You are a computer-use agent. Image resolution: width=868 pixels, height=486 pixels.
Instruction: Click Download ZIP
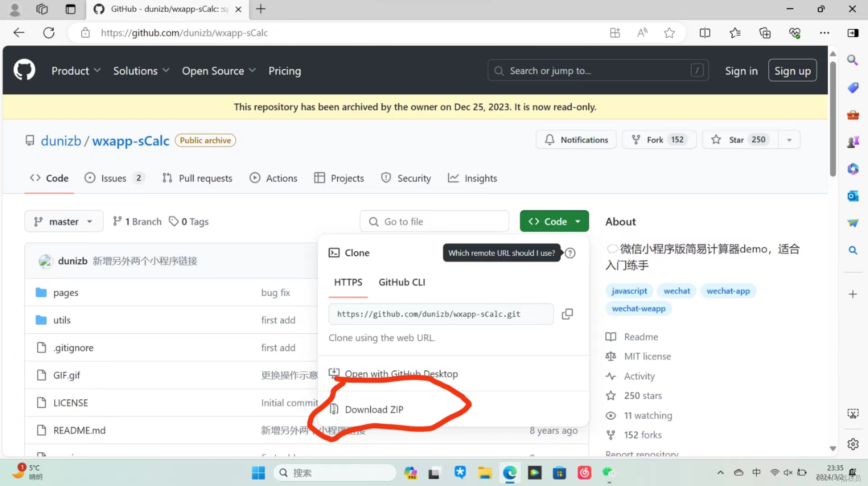coord(374,409)
